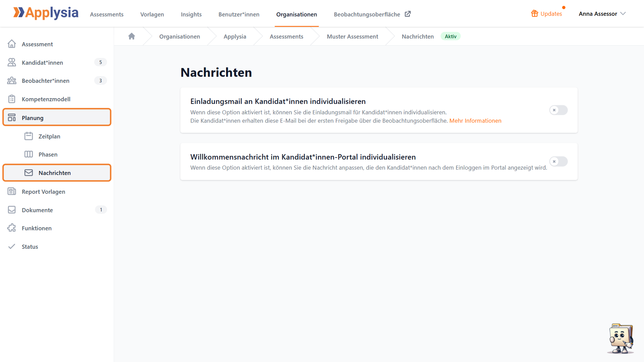Click the external link icon beside Beobachtungsoberfläche

[x=408, y=14]
